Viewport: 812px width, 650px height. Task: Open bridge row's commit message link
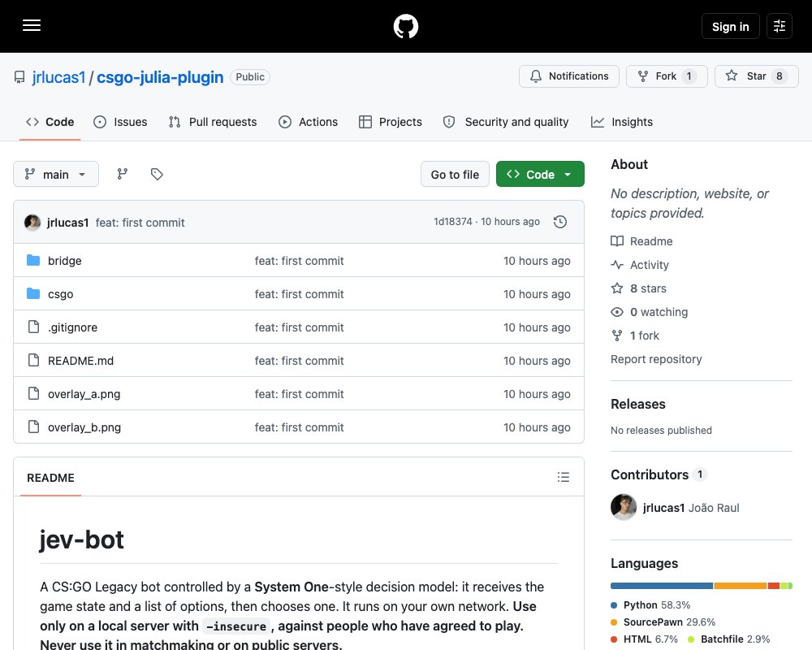pyautogui.click(x=300, y=261)
